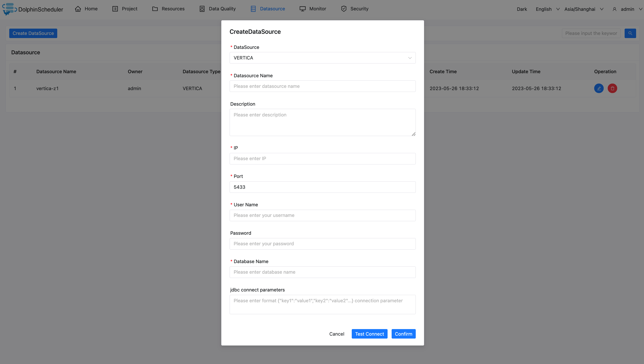The image size is (644, 364).
Task: Click into the Port field
Action: (322, 187)
